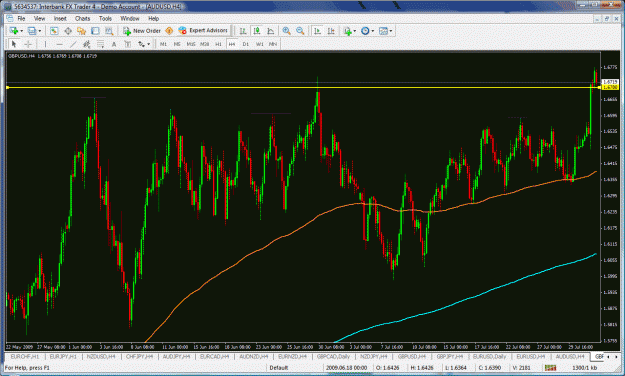Open the MetaEditor icon
The height and width of the screenshot is (376, 625).
point(169,31)
